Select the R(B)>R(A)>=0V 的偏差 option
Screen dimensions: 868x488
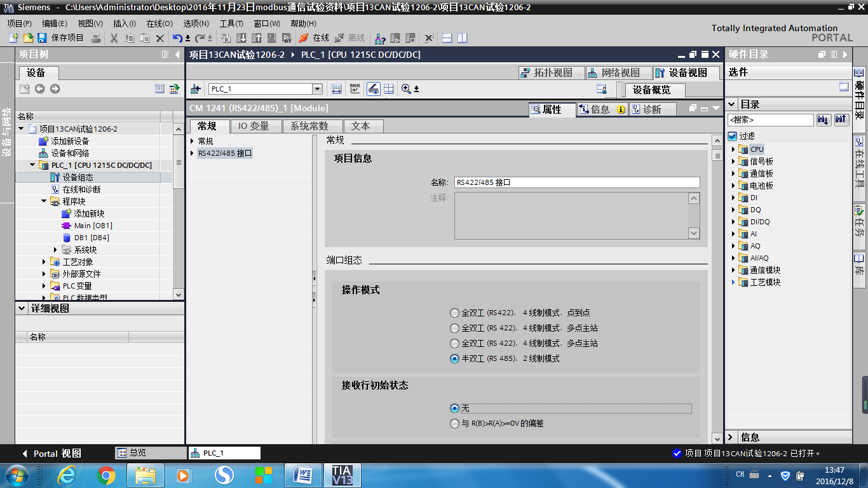tap(454, 424)
